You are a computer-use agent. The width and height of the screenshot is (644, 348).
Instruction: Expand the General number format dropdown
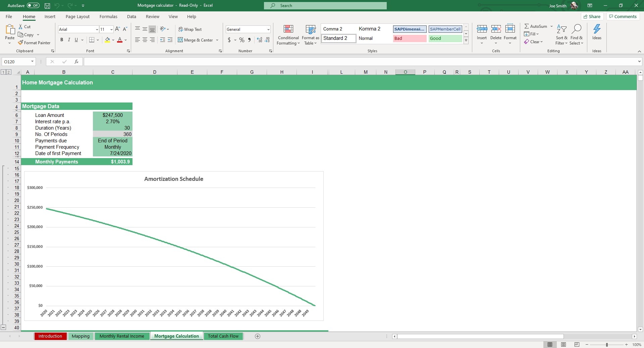[268, 29]
